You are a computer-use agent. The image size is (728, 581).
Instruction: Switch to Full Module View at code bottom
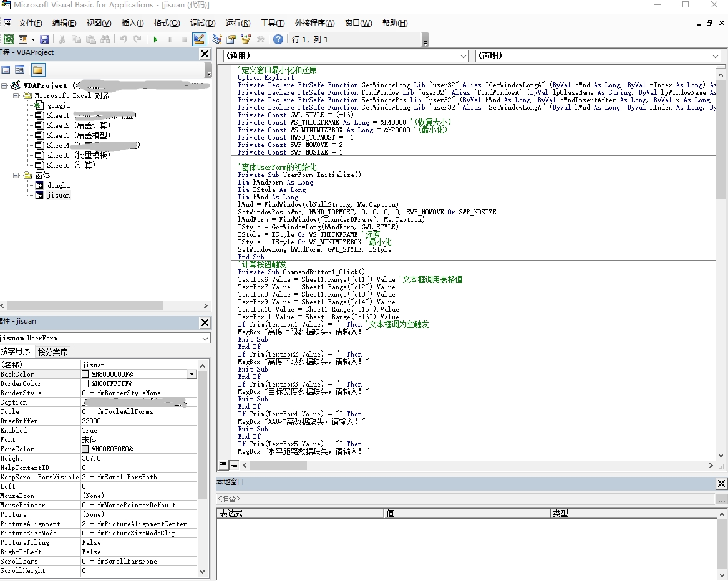[233, 465]
